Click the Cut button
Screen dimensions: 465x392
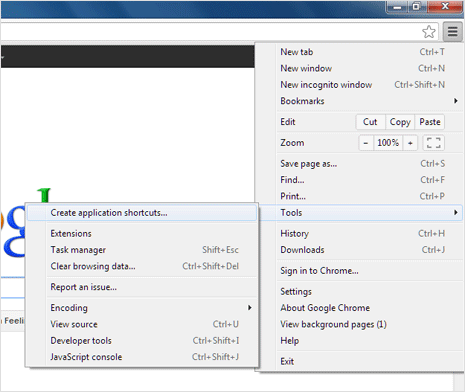pyautogui.click(x=370, y=122)
